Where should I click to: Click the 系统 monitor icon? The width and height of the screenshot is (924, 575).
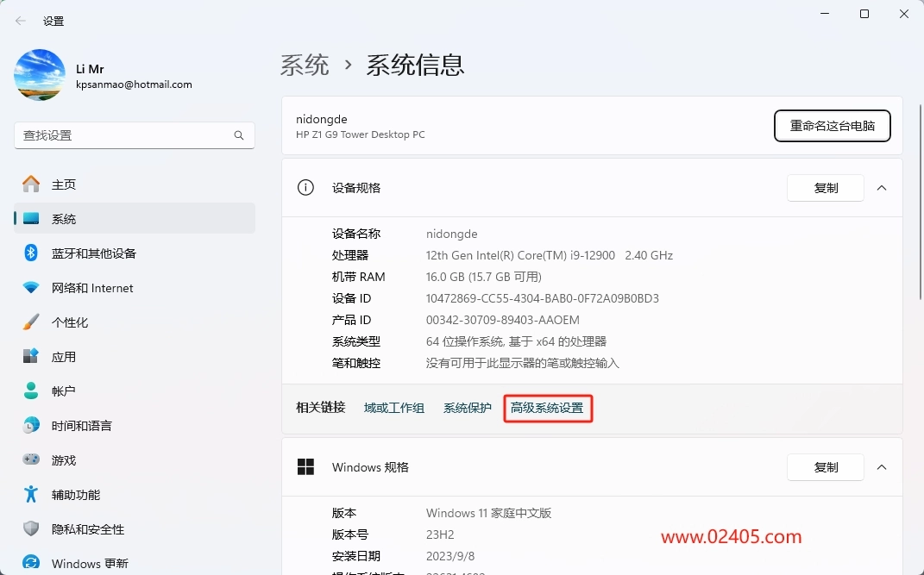click(x=31, y=219)
